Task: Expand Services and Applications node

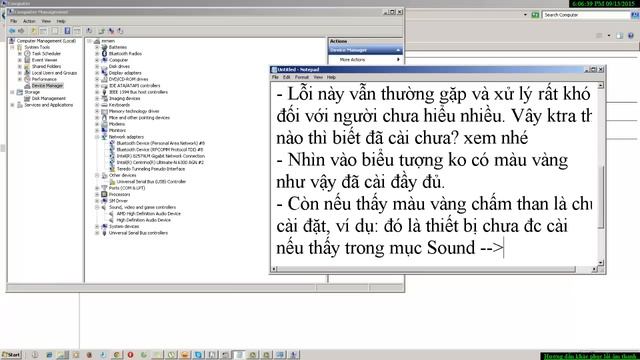Action: 12,105
